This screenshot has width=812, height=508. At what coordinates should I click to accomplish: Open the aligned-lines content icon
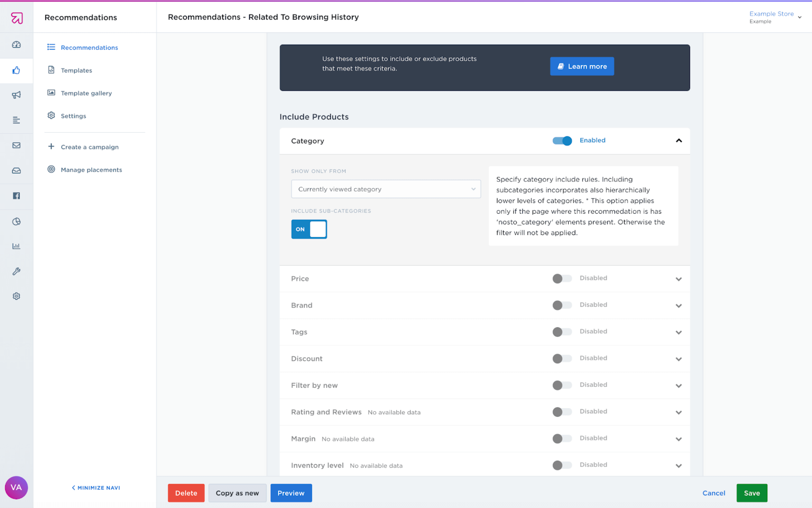16,120
